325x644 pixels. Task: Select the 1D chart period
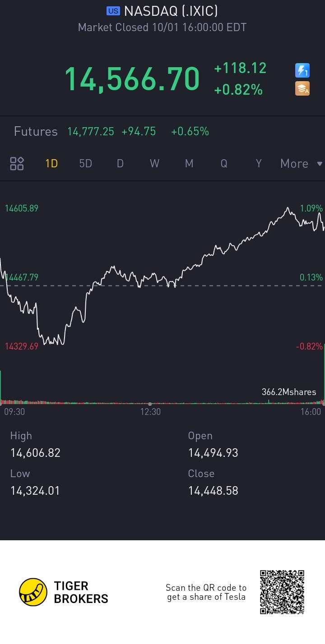click(51, 163)
